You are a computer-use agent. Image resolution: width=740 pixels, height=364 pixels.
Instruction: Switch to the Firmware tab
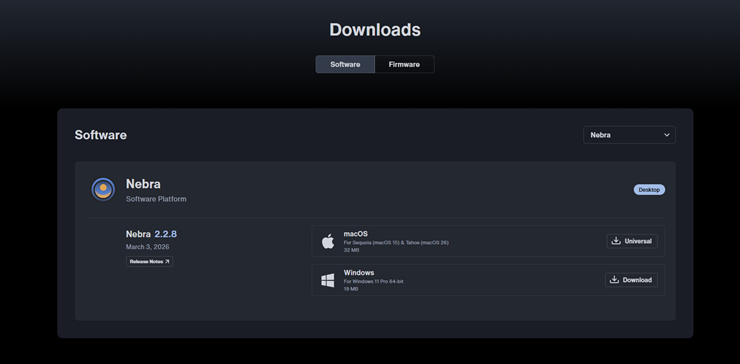404,64
